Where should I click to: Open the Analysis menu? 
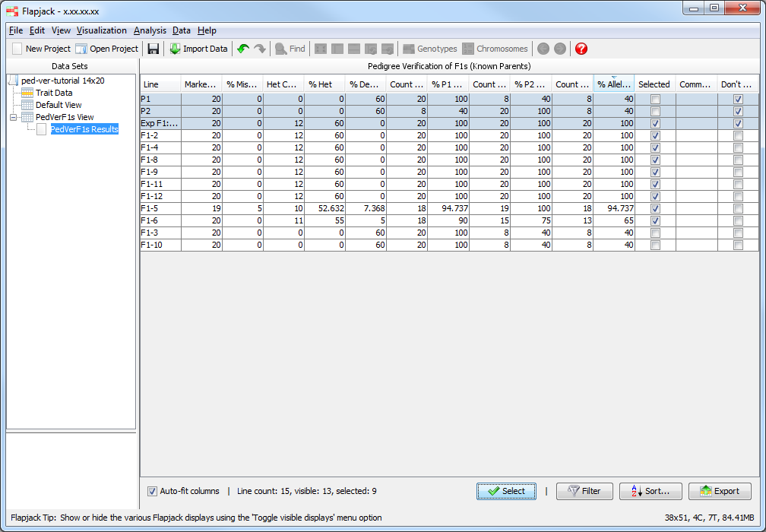pos(150,30)
